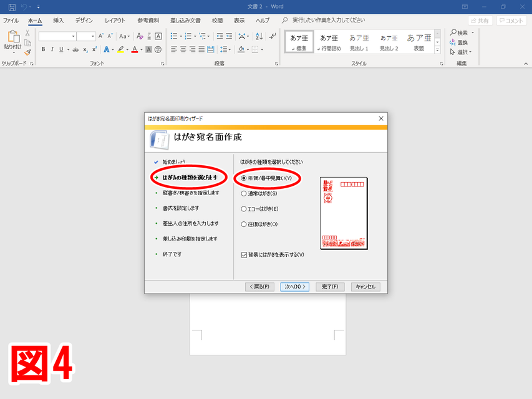
Task: Switch to the 挿入 tab
Action: 58,21
